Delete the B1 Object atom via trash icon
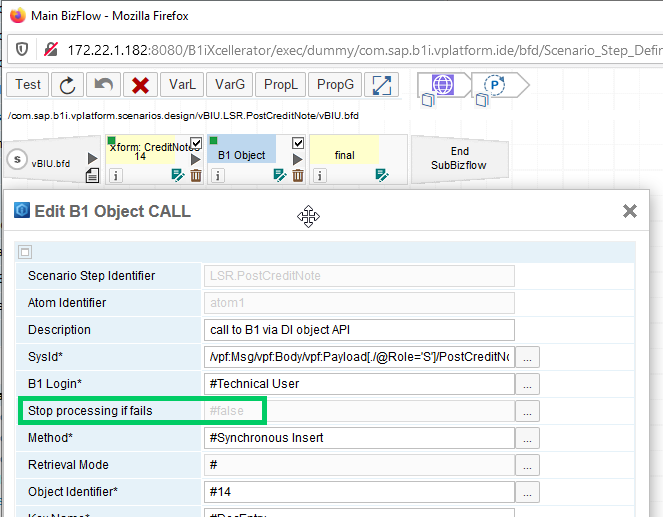Viewport: 663px width, 517px height. tap(297, 175)
